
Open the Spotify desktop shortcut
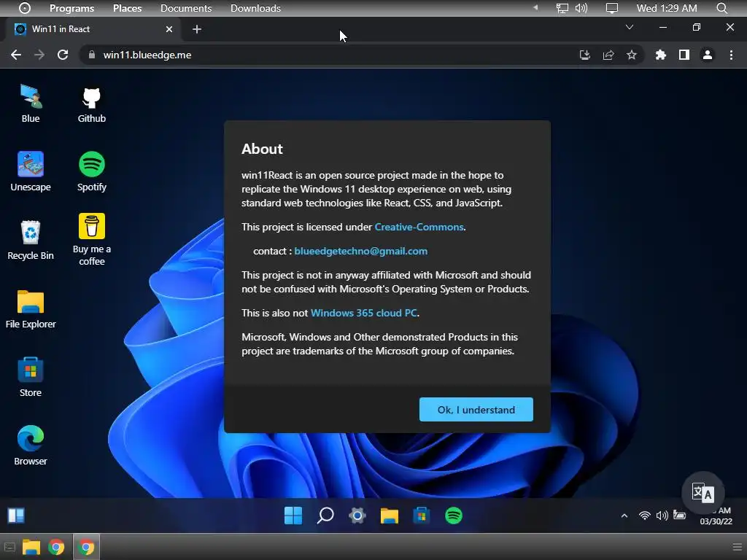[x=91, y=172]
